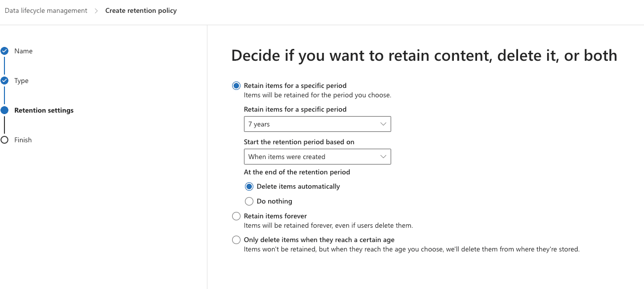Select the Do nothing radio button

[249, 201]
